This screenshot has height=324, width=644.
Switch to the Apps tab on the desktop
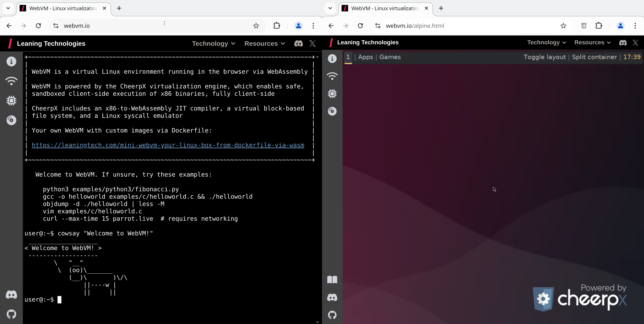[x=365, y=57]
